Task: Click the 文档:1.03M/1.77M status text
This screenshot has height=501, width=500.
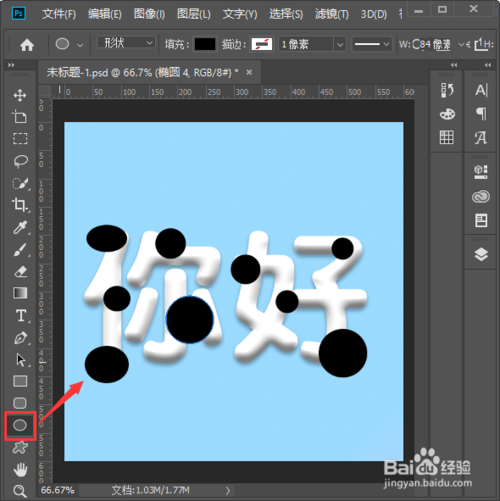Action: 150,490
